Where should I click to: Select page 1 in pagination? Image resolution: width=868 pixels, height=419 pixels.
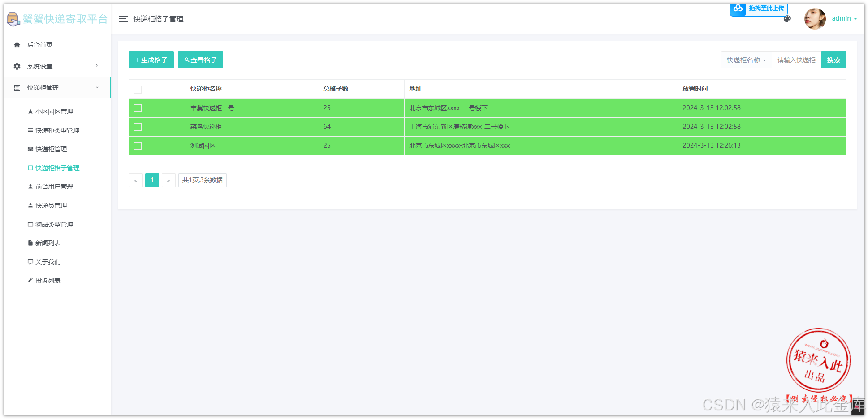point(152,180)
